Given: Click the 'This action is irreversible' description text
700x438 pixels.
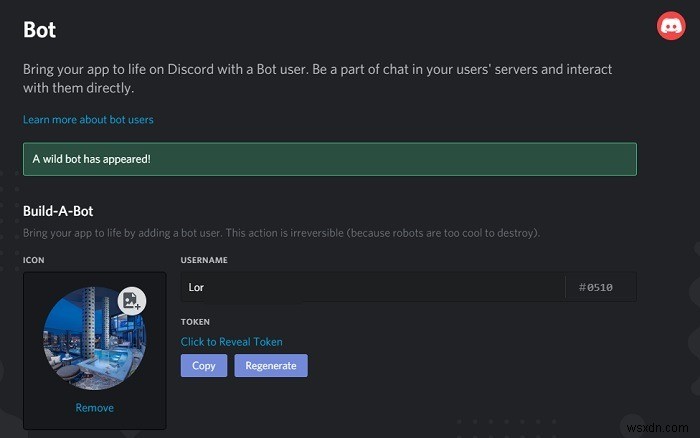Looking at the screenshot, I should coord(281,233).
